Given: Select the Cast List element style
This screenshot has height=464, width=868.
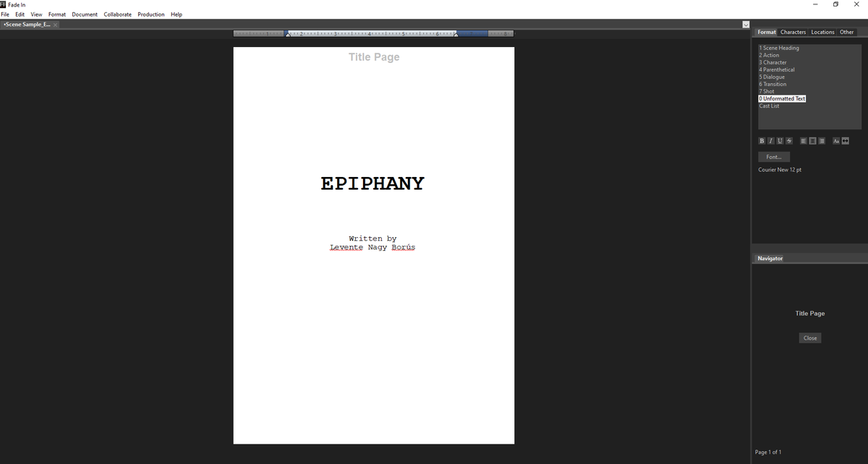Looking at the screenshot, I should pyautogui.click(x=769, y=106).
